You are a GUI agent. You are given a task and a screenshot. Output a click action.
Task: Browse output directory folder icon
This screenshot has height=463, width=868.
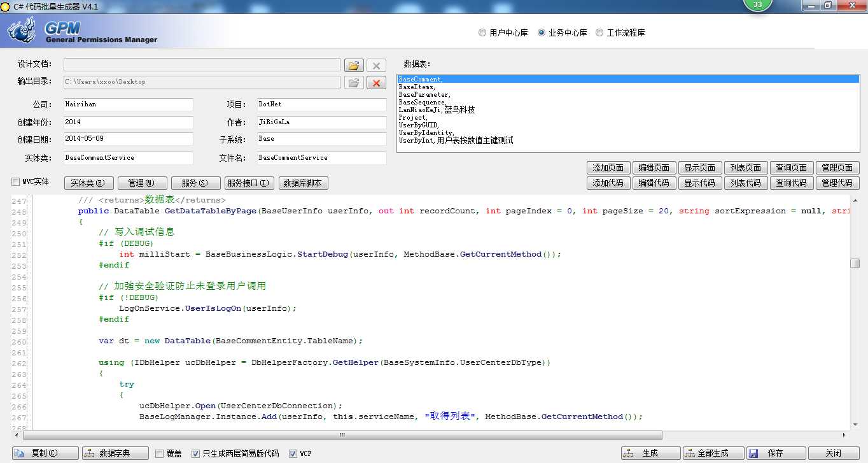[x=354, y=83]
